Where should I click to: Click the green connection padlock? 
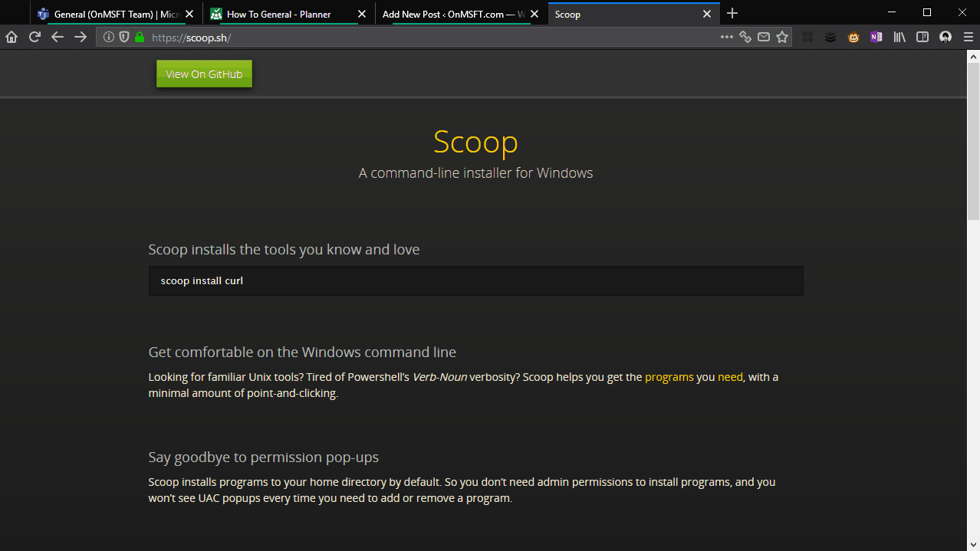pos(140,37)
